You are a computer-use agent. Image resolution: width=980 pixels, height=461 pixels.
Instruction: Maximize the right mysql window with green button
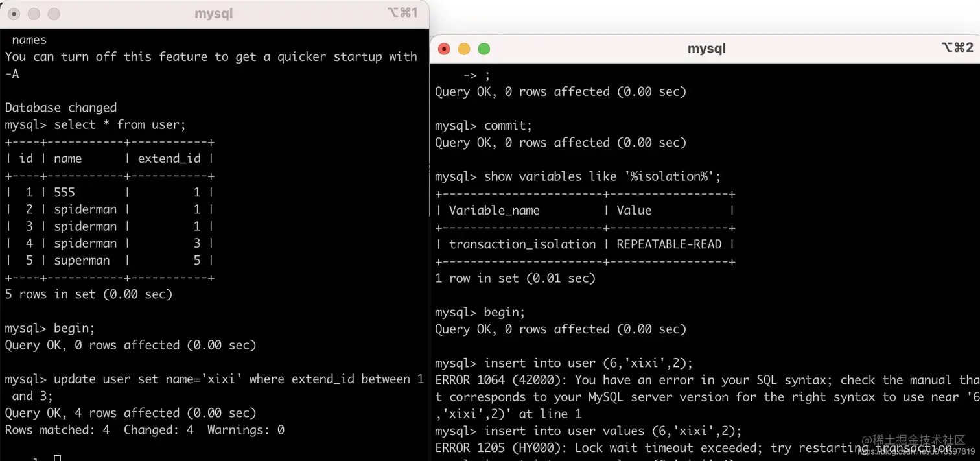[x=484, y=49]
